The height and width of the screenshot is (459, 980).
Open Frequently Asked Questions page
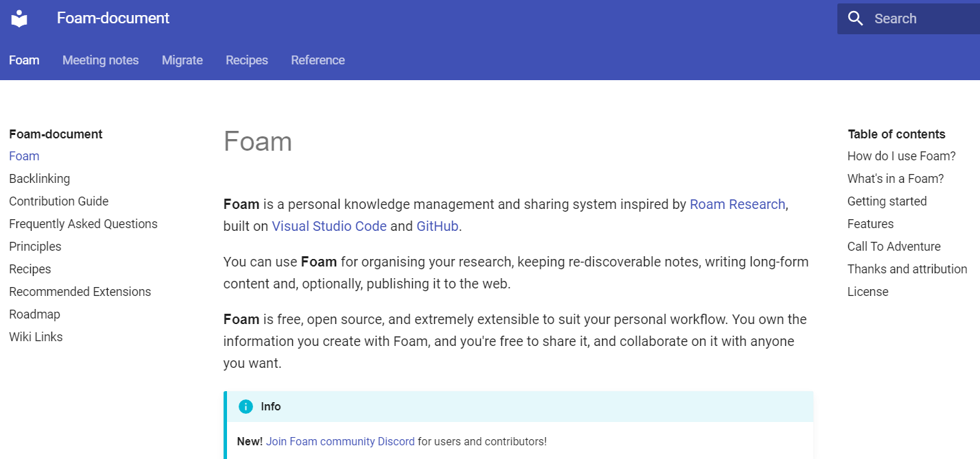[83, 224]
